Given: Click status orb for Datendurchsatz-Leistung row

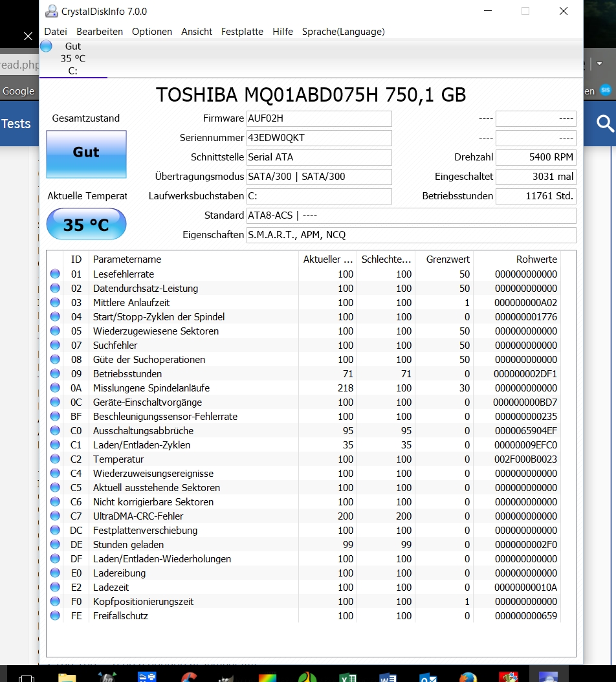Looking at the screenshot, I should [x=55, y=288].
